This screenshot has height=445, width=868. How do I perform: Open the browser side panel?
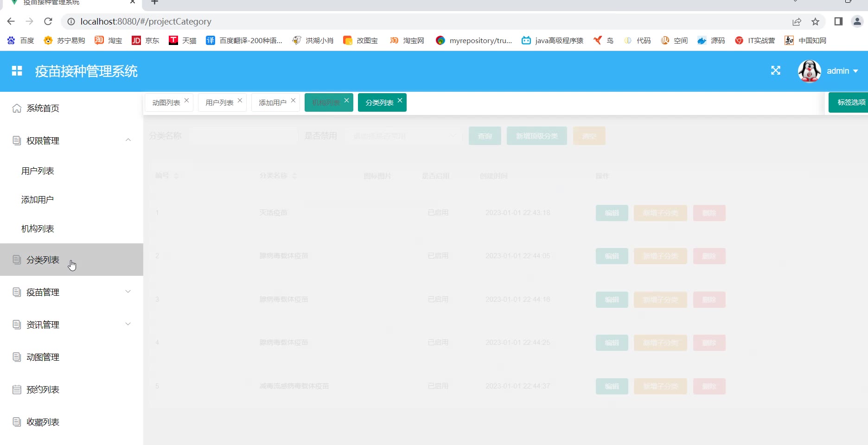(x=838, y=21)
